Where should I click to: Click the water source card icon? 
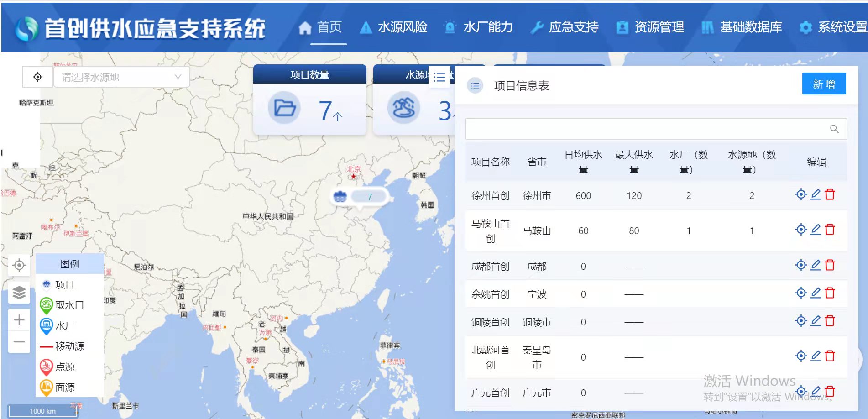(404, 108)
